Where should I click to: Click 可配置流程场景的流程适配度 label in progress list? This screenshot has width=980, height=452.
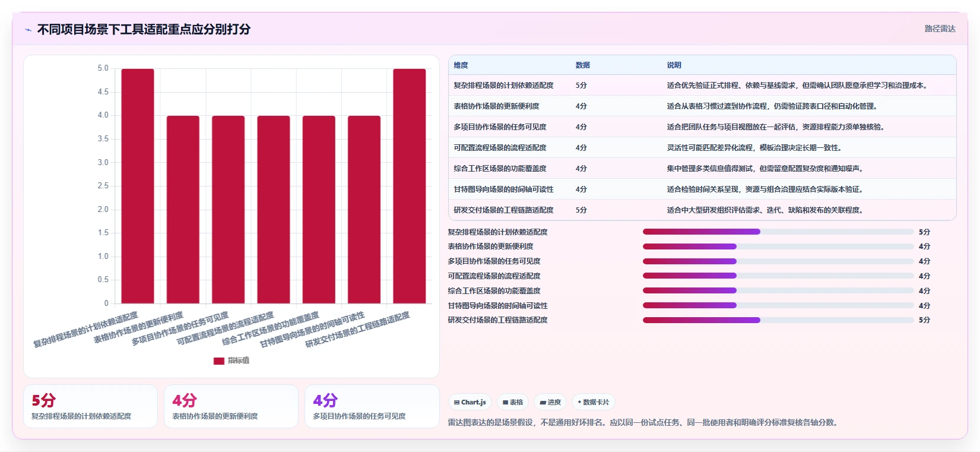[x=494, y=276]
